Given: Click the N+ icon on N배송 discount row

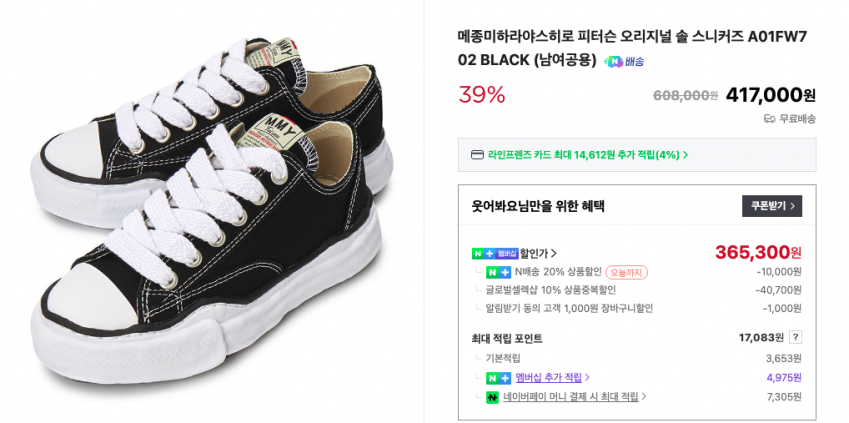Looking at the screenshot, I should pyautogui.click(x=498, y=272).
